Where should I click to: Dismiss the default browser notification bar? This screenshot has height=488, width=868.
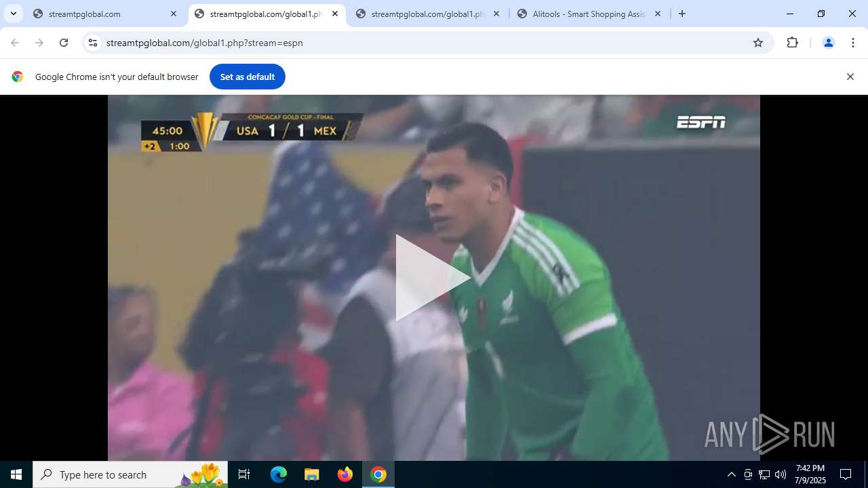coord(850,77)
